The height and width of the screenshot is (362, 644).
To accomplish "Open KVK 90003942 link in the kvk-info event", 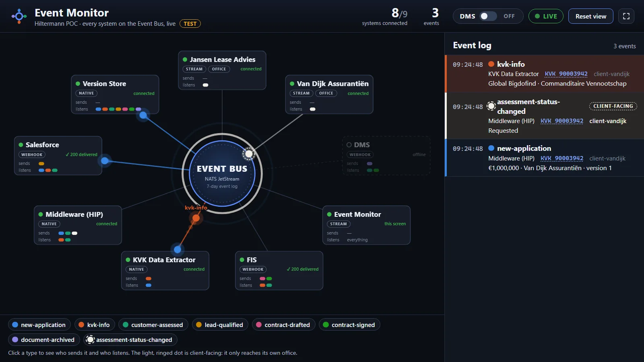I will [x=566, y=74].
